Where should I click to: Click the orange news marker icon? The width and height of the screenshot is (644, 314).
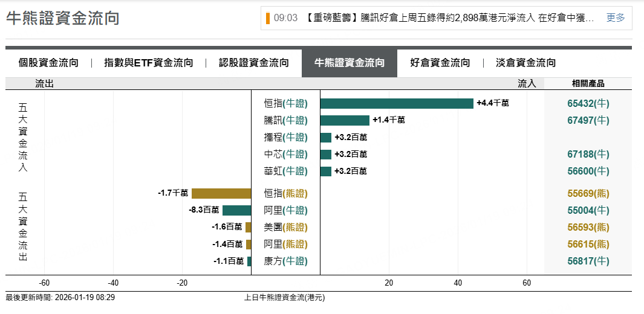tap(268, 18)
